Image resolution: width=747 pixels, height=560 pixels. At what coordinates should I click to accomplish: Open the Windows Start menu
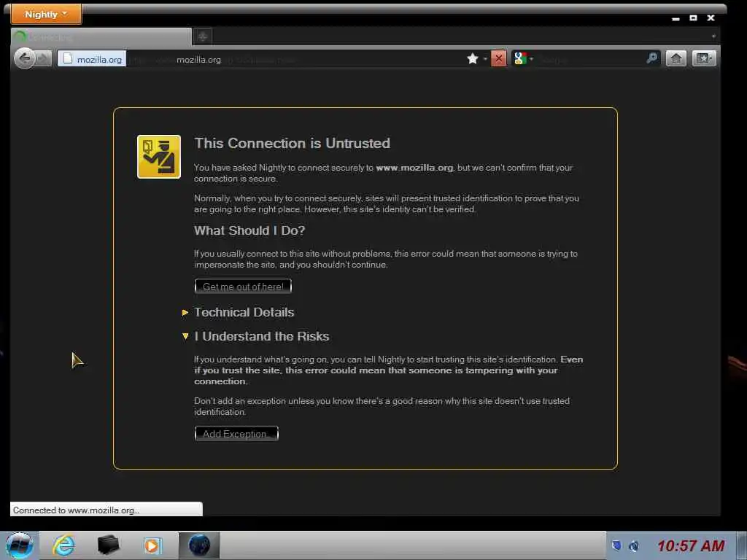click(20, 545)
